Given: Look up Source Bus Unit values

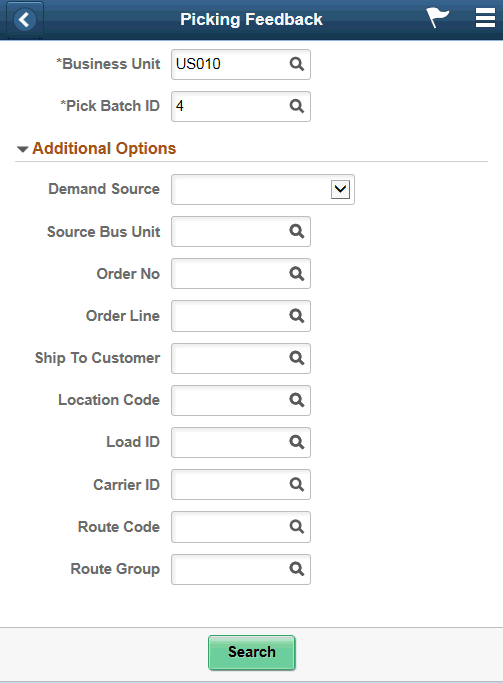Looking at the screenshot, I should click(297, 231).
